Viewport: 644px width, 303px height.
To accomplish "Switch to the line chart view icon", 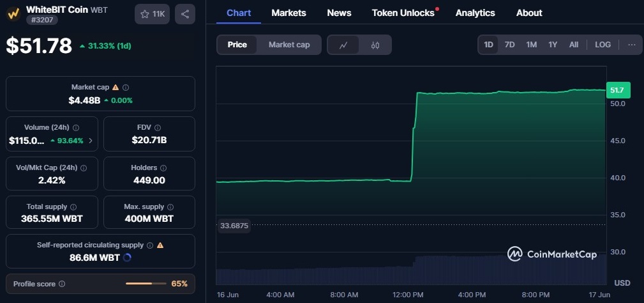I will click(343, 45).
